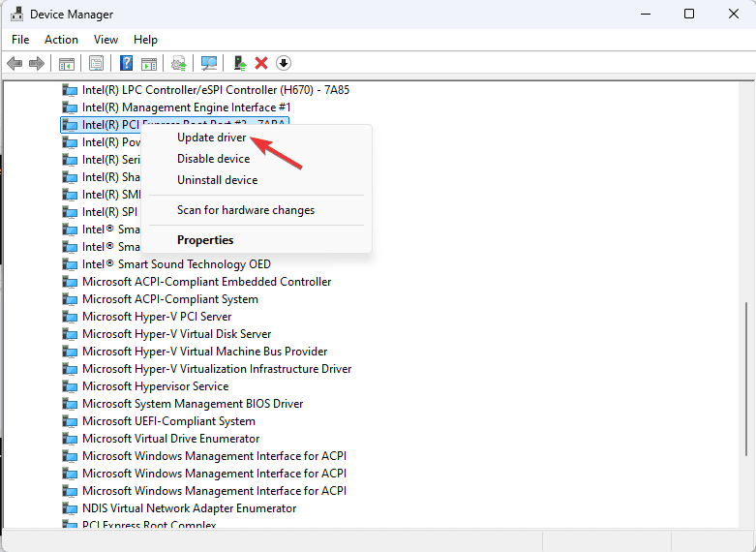
Task: Select Microsoft Hyper-V Virtual Machine Bus Provider
Action: pyautogui.click(x=205, y=352)
